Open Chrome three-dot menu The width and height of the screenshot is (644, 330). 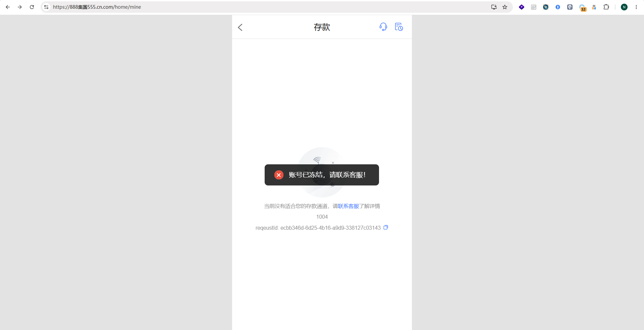636,7
